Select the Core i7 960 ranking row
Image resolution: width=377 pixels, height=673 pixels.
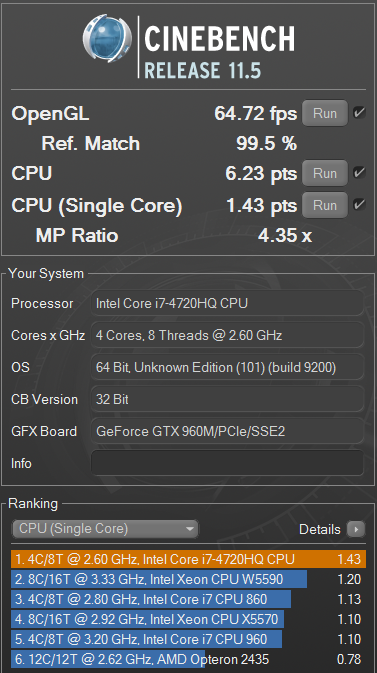188,639
